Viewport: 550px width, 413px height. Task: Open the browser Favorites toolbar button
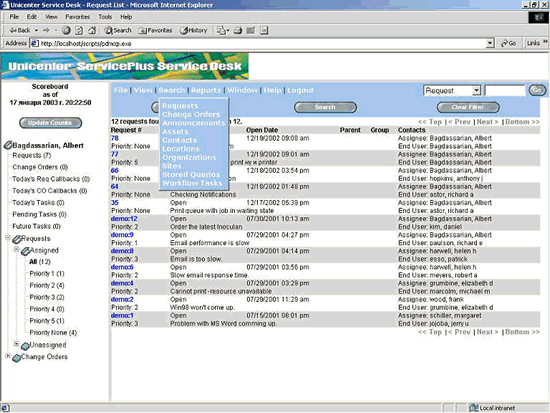click(x=155, y=31)
